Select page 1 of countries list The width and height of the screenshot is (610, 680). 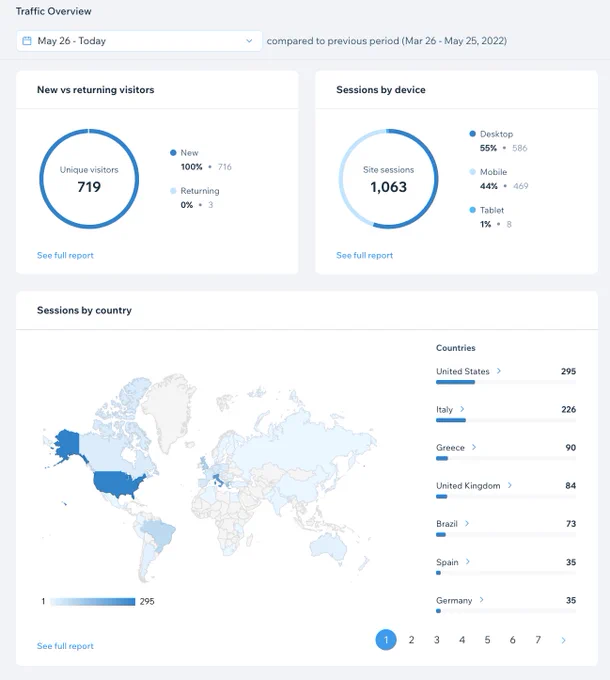386,640
